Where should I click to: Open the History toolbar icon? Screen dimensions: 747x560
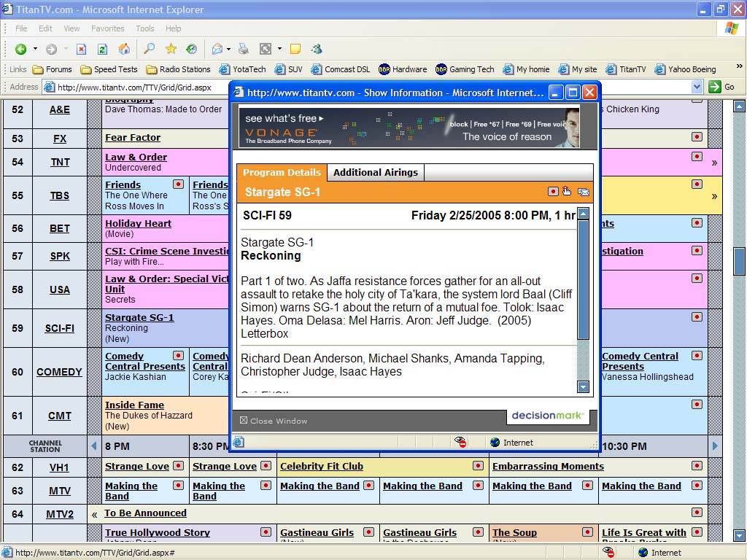(192, 49)
